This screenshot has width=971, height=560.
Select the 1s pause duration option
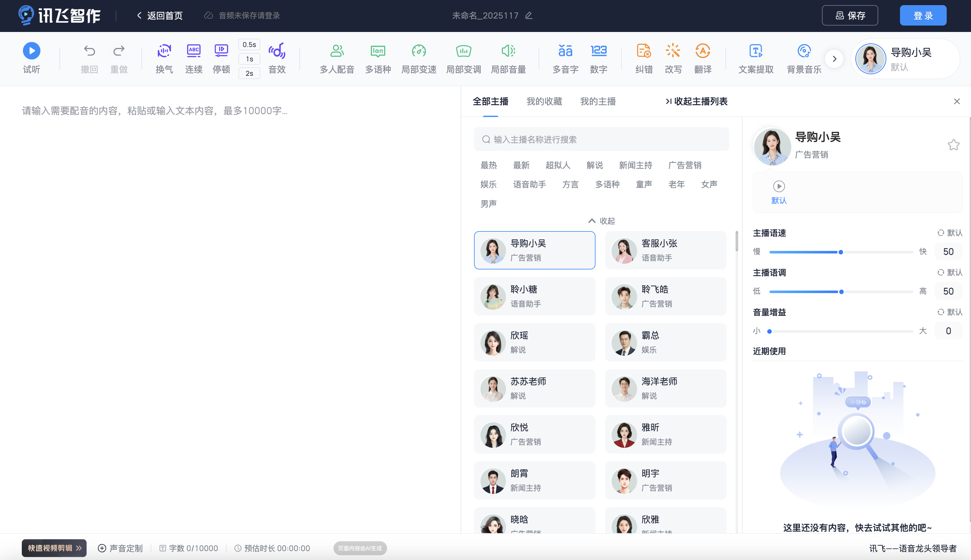point(249,59)
